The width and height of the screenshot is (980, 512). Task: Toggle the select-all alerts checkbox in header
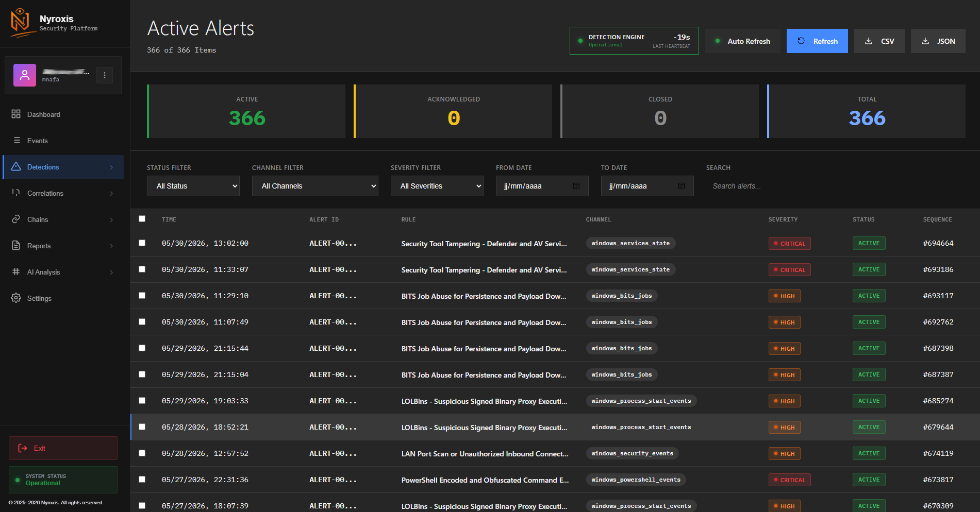coord(142,219)
